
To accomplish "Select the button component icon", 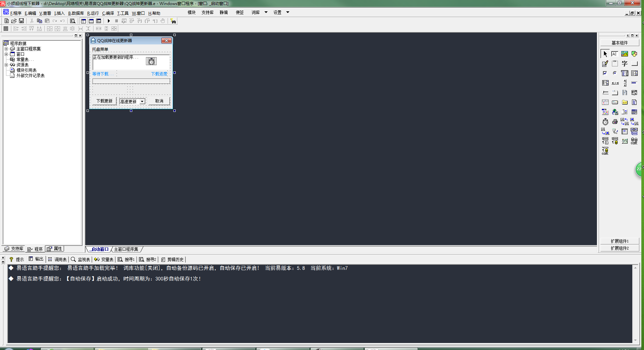I will 634,63.
